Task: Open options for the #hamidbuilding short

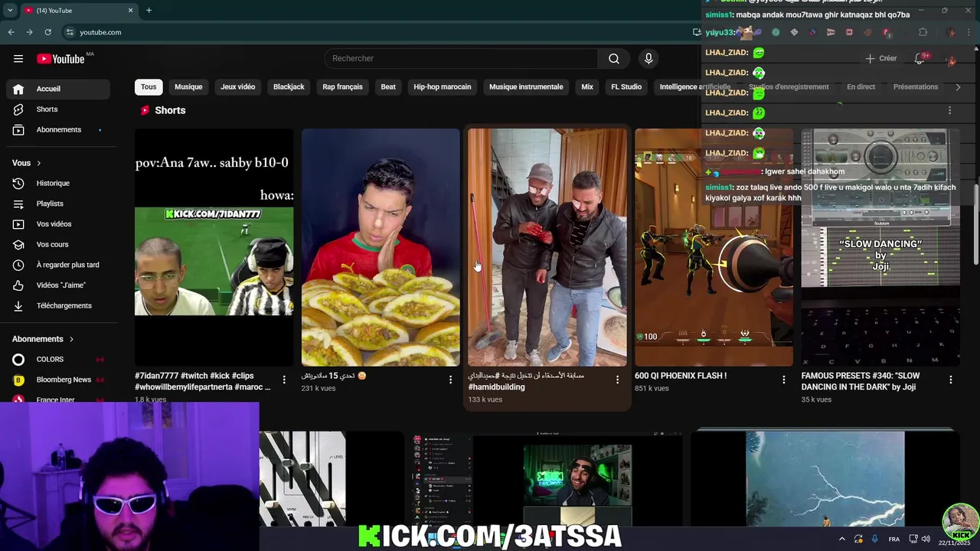Action: (x=617, y=380)
